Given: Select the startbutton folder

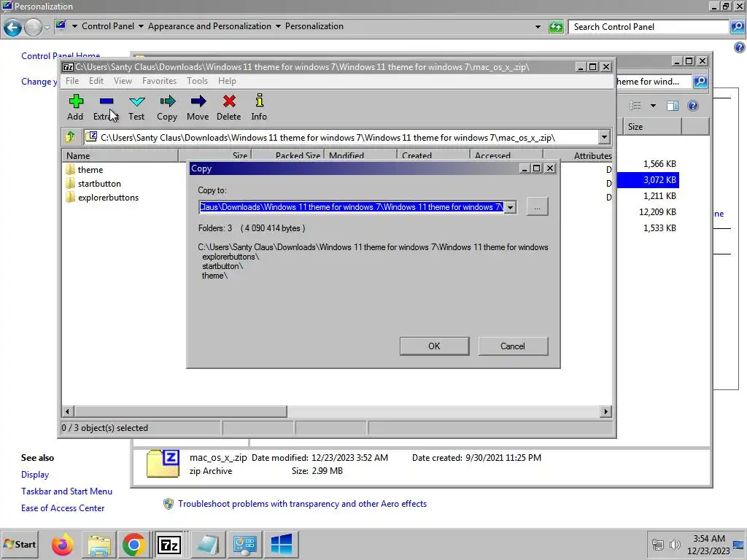Looking at the screenshot, I should pyautogui.click(x=99, y=183).
